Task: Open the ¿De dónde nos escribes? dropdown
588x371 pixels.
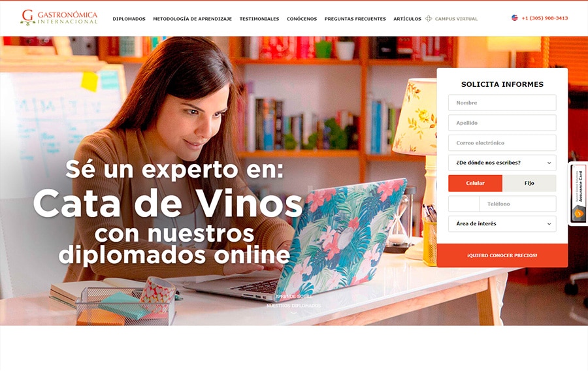Action: (x=502, y=163)
